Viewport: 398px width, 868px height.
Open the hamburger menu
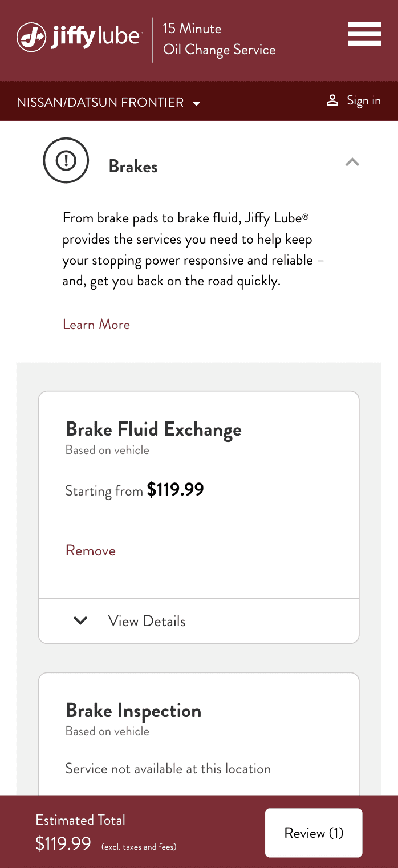(364, 34)
